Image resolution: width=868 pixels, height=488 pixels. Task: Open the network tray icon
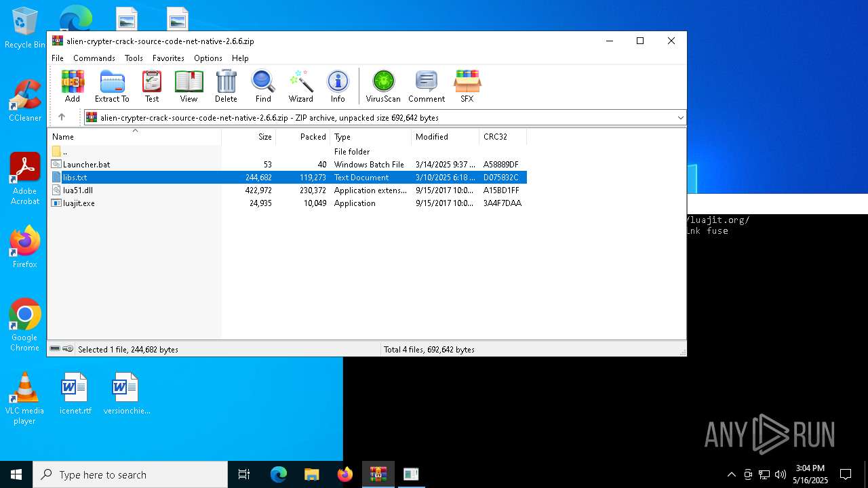764,474
